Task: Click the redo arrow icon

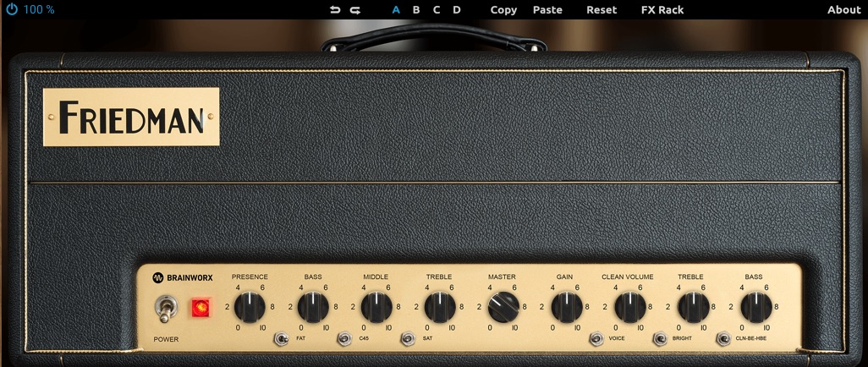Action: [x=355, y=10]
